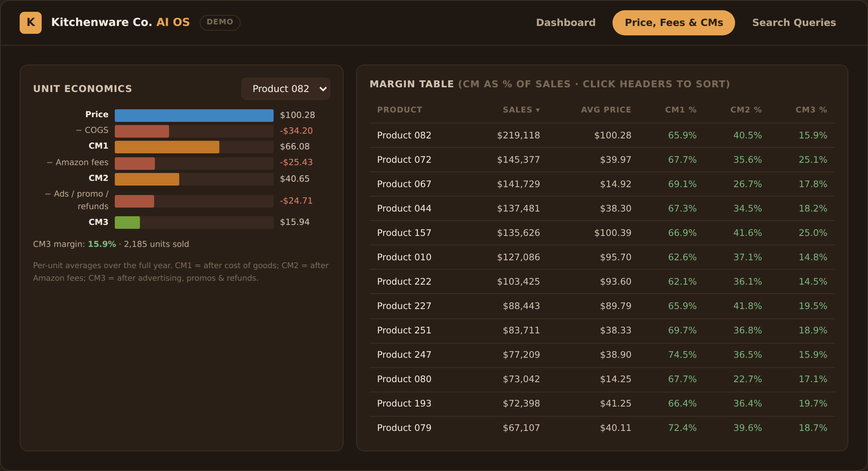The width and height of the screenshot is (868, 471).
Task: Click CM1 value 72.4%
Action: click(x=682, y=428)
